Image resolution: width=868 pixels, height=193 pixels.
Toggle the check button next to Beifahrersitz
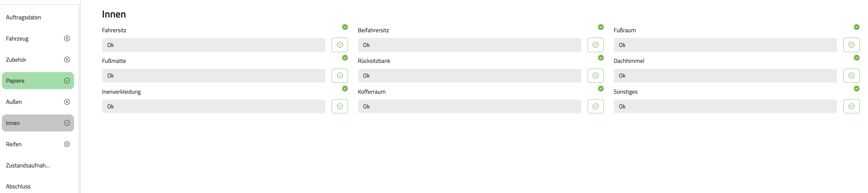pyautogui.click(x=595, y=45)
